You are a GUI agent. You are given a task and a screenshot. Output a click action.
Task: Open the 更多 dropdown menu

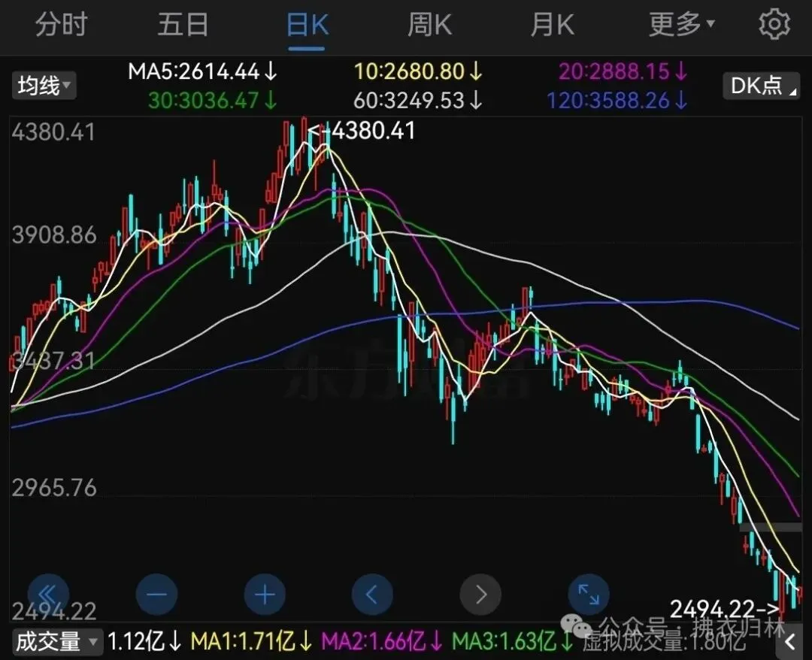pyautogui.click(x=681, y=25)
